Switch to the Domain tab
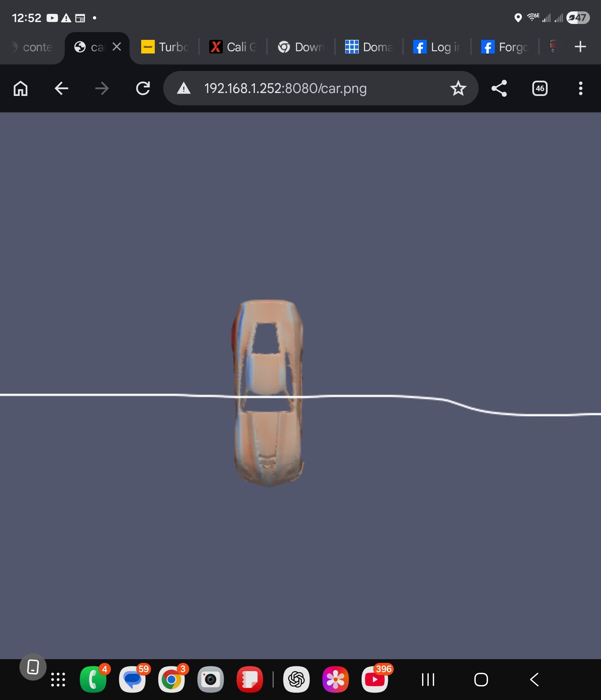 [369, 47]
